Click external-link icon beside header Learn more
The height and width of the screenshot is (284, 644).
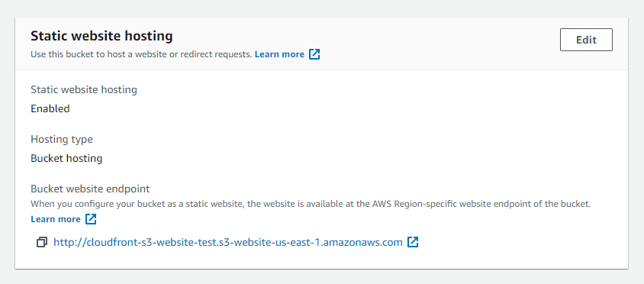coord(314,54)
